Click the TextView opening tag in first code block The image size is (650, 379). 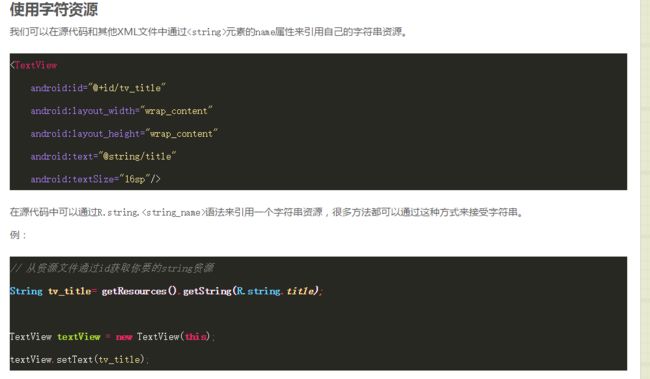coord(34,65)
